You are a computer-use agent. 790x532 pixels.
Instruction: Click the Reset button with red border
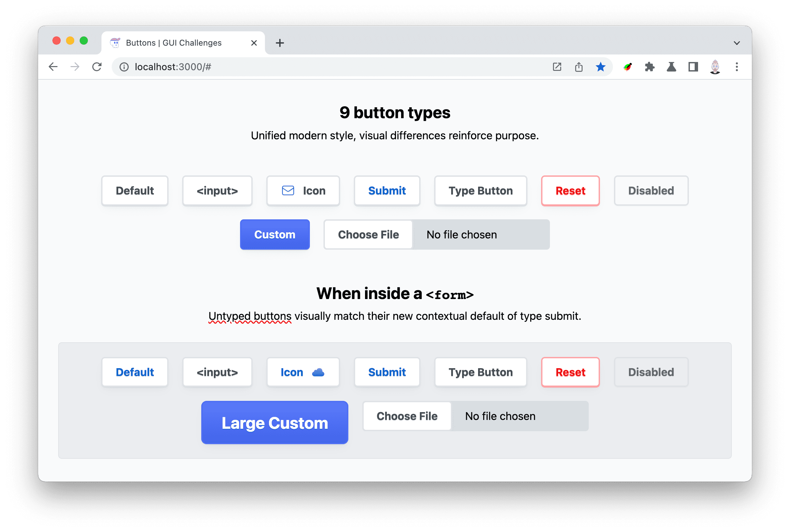coord(570,191)
